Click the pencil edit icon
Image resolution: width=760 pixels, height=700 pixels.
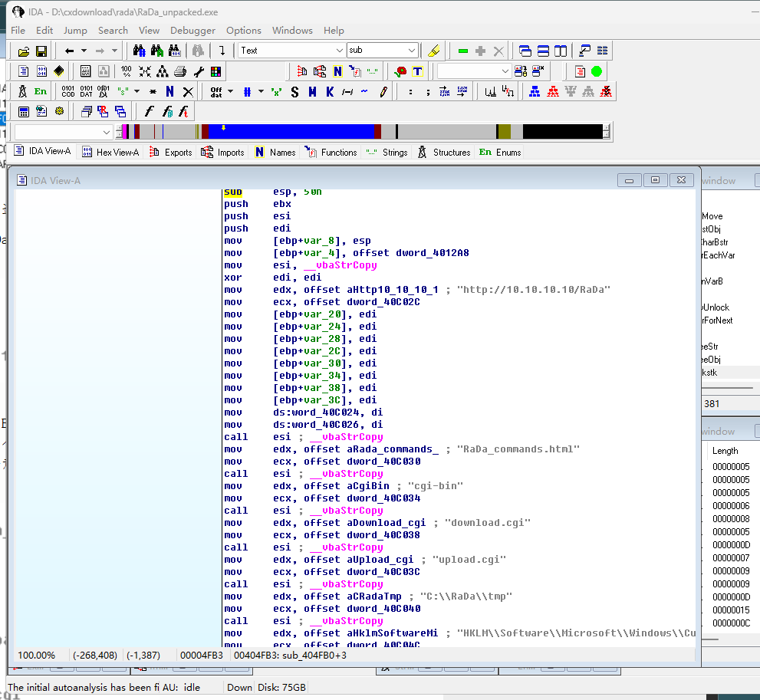coord(383,92)
